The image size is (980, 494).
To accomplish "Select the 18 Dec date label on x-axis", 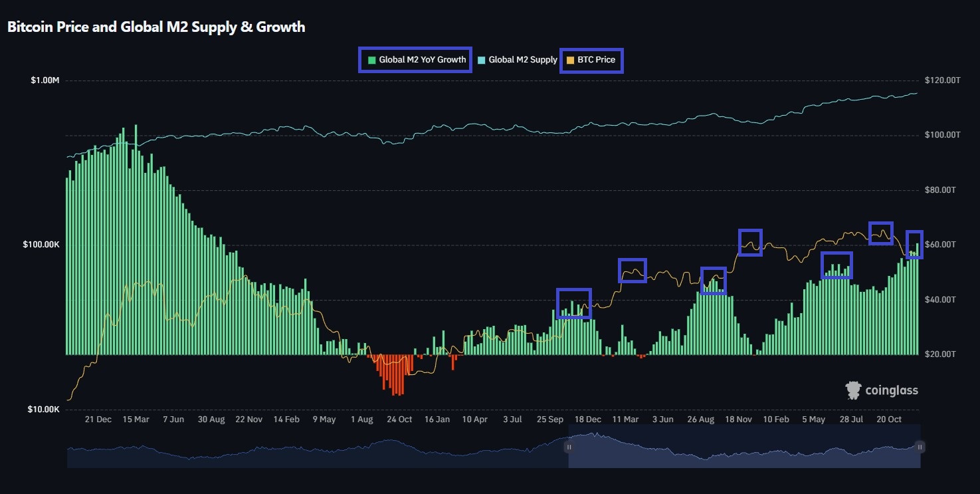I will click(x=588, y=420).
